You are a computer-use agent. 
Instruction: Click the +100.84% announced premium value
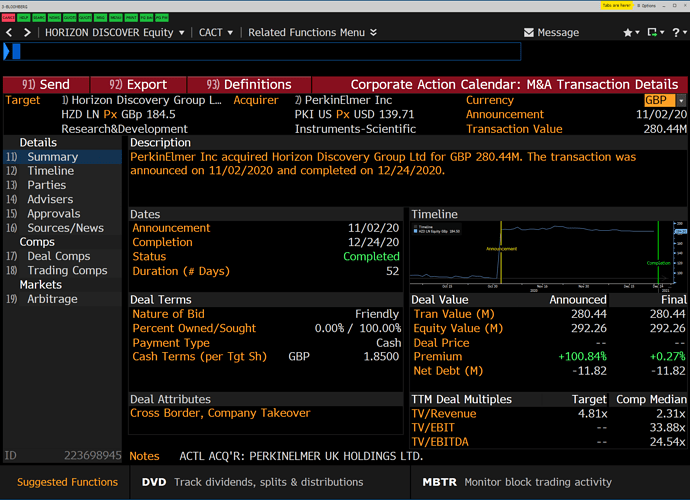tap(582, 357)
